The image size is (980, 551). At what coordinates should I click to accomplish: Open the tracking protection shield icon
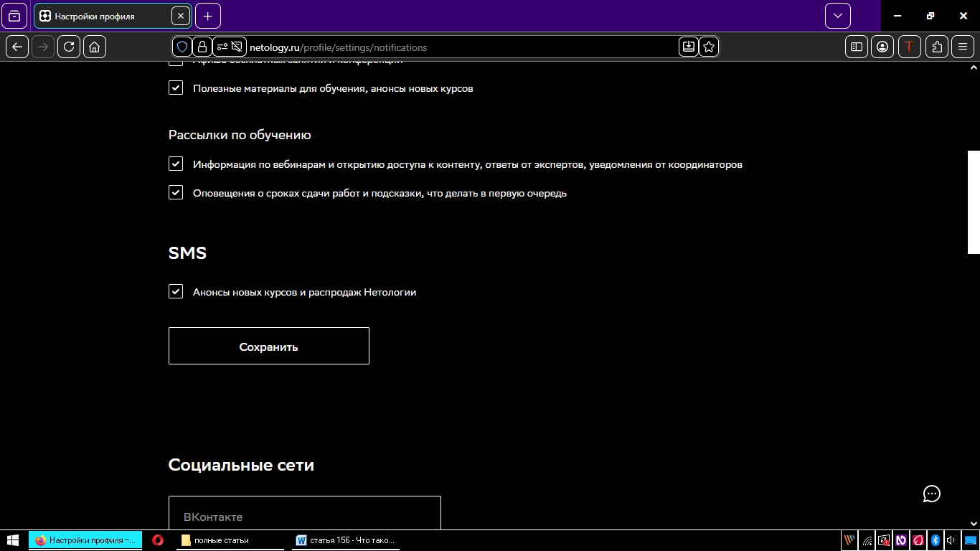click(182, 47)
